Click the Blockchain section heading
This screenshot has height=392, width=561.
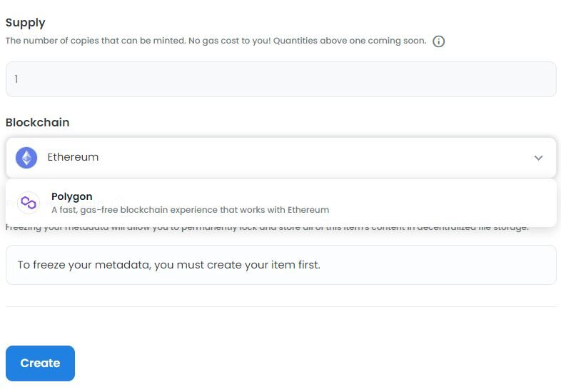(37, 122)
